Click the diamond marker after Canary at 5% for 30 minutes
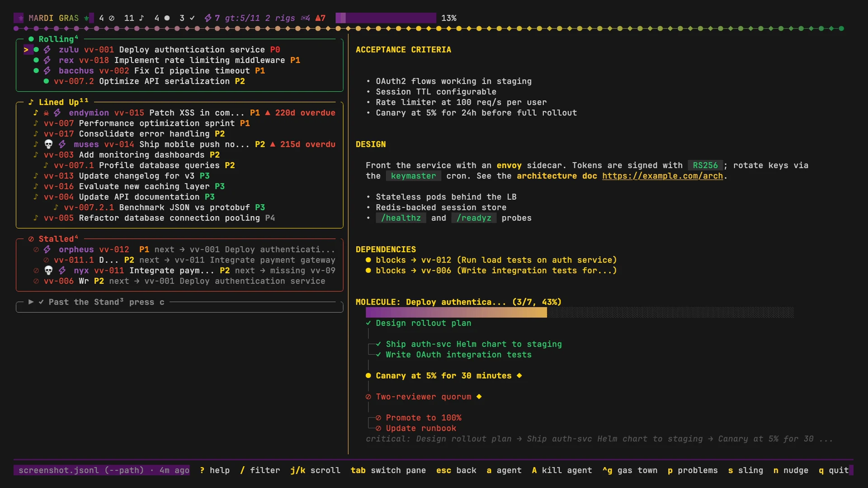Screen dimensions: 868x488 point(519,375)
